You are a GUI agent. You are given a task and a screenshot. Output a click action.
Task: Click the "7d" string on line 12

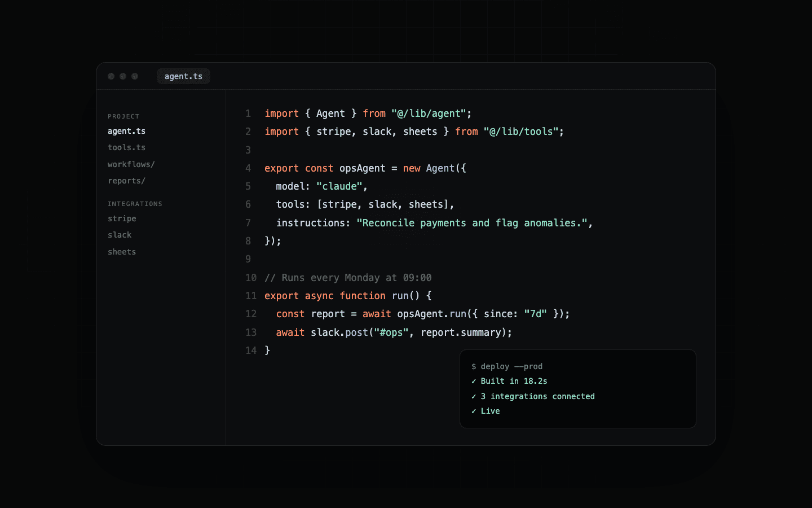click(x=535, y=314)
